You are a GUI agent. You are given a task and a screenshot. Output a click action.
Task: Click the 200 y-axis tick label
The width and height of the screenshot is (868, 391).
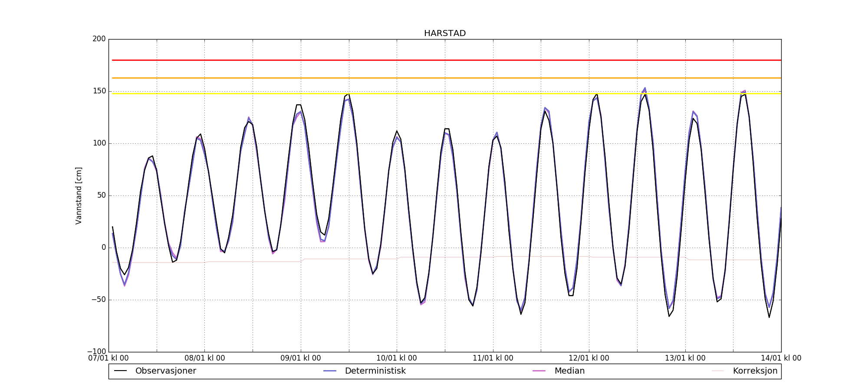pos(99,39)
